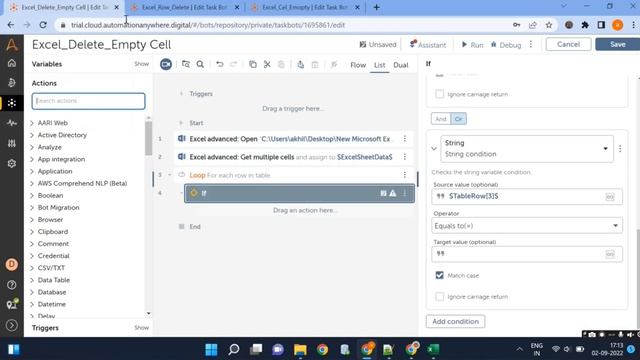The width and height of the screenshot is (640, 360).
Task: Enable lower Ignore carriage return checkbox
Action: coord(440,296)
